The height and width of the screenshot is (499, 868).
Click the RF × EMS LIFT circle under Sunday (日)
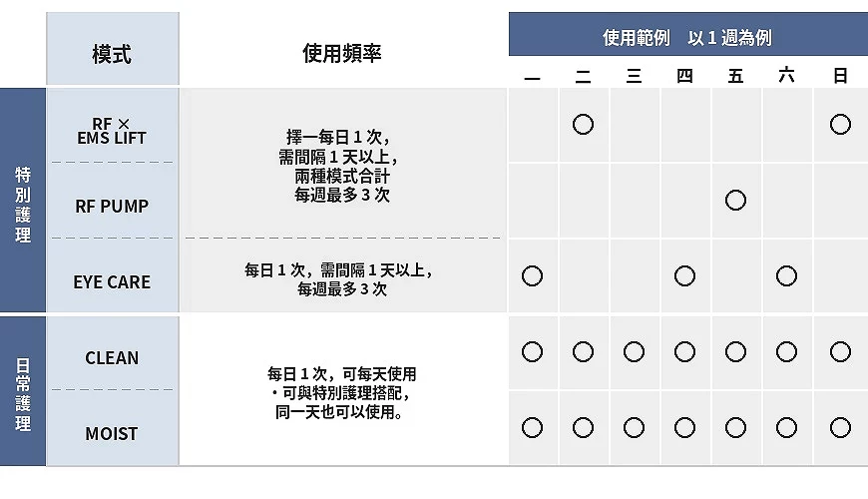840,124
